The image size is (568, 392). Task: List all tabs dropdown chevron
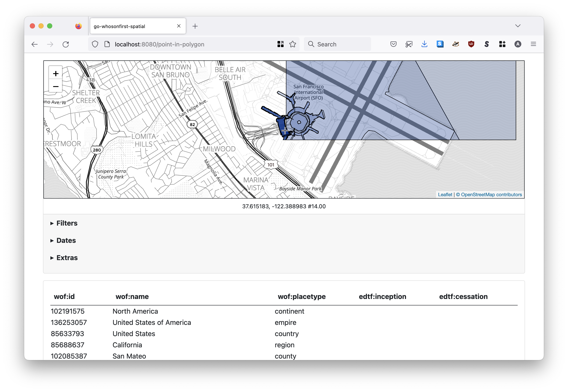(x=518, y=26)
